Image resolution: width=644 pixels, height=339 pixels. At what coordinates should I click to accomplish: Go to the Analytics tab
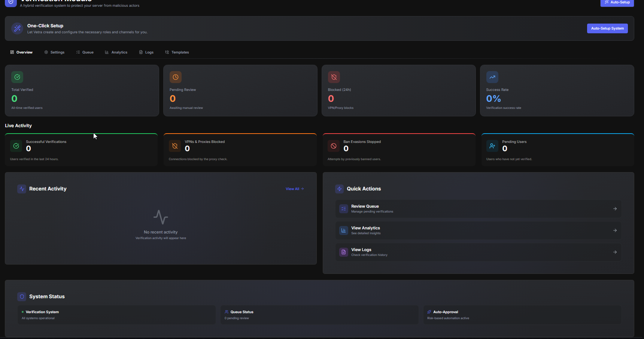click(x=116, y=52)
